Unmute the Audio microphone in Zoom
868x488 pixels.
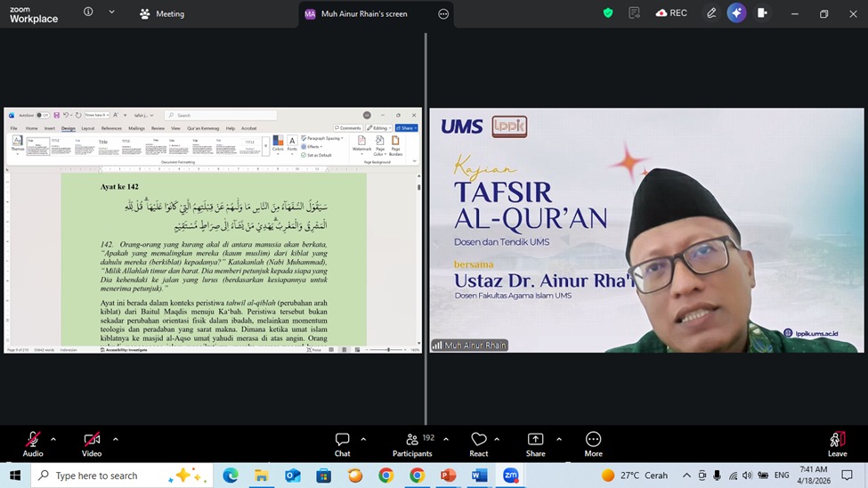33,444
